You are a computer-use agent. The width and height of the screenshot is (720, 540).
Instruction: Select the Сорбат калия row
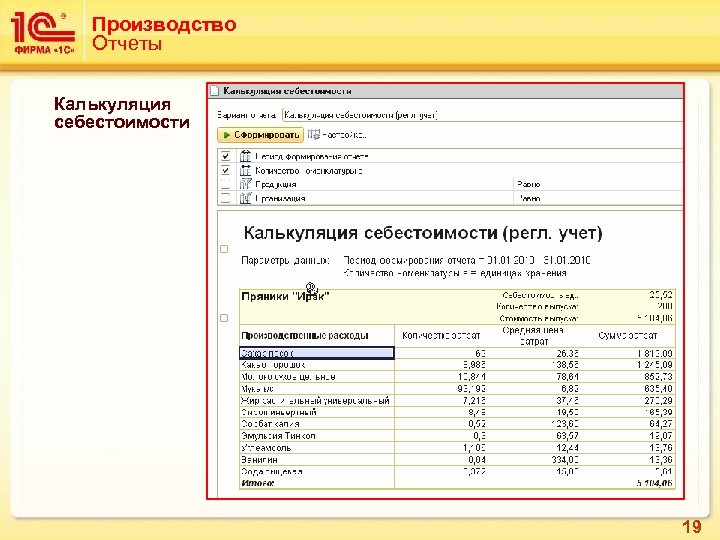[457, 424]
